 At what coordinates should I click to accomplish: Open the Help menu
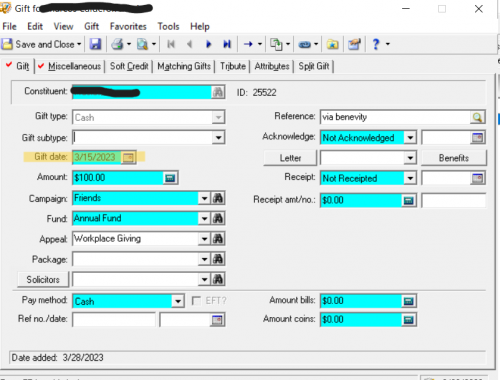point(200,26)
